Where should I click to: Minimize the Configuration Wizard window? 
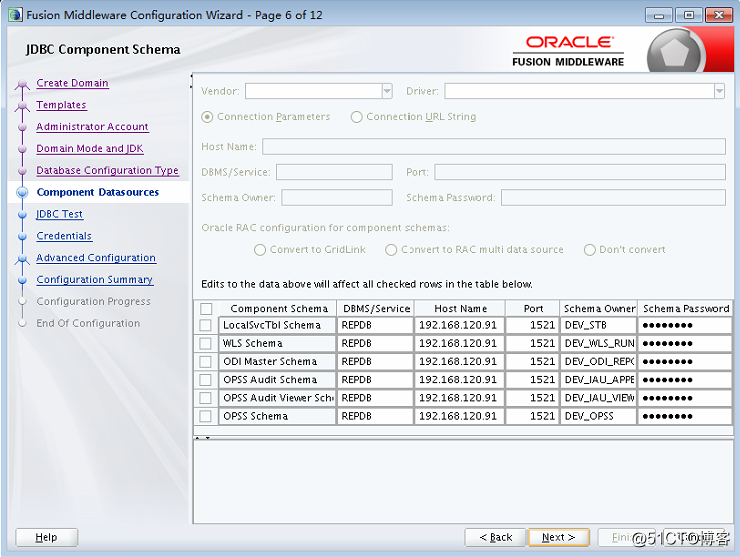[x=659, y=15]
